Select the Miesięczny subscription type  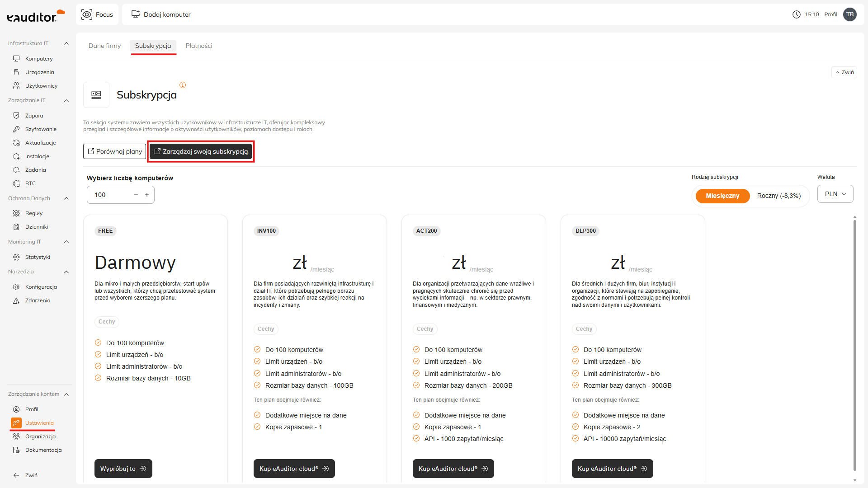click(722, 196)
